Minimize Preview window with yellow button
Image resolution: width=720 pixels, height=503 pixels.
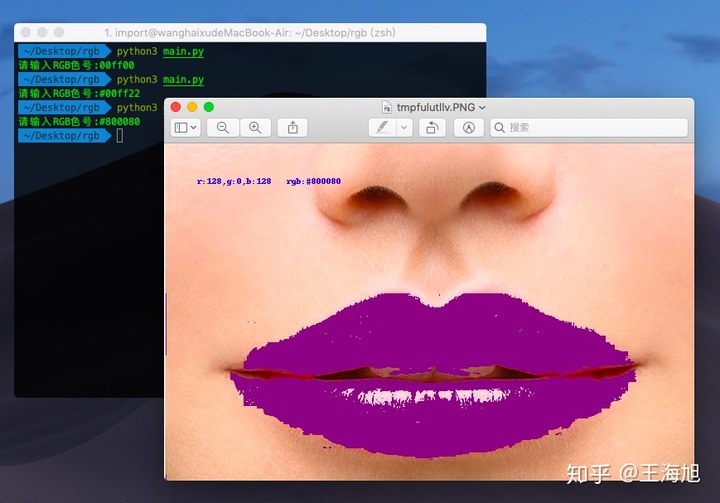pos(192,107)
